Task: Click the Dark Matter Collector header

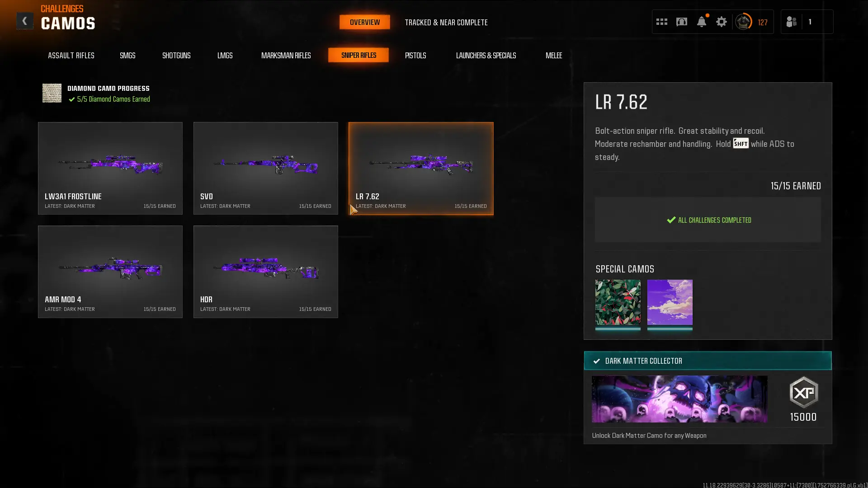Action: click(x=708, y=361)
